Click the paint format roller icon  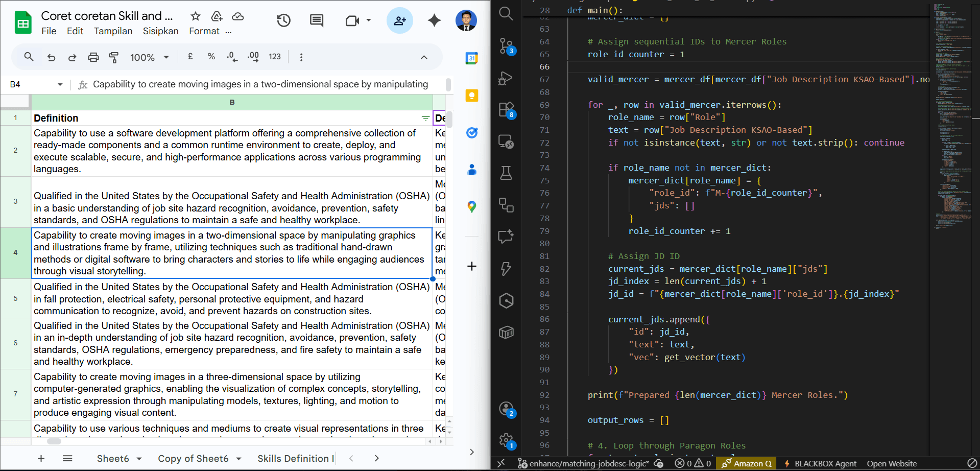point(114,57)
